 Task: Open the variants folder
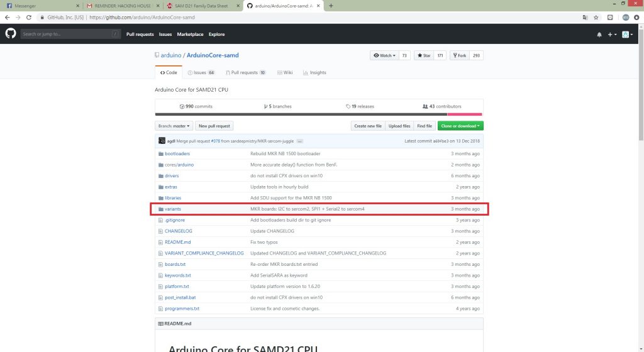click(173, 209)
